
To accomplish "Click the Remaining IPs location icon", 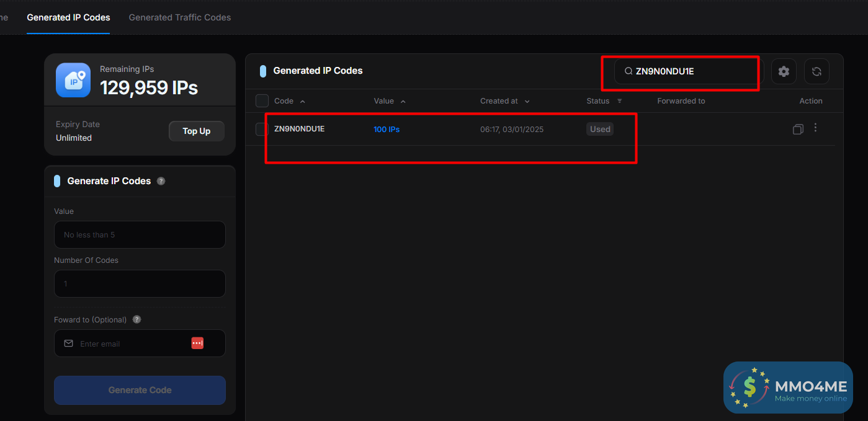I will pyautogui.click(x=73, y=80).
